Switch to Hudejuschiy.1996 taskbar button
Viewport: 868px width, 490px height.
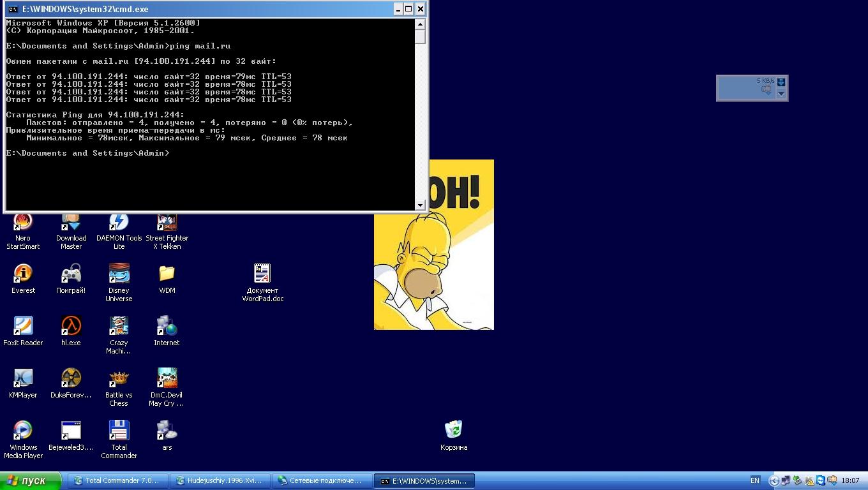click(220, 480)
